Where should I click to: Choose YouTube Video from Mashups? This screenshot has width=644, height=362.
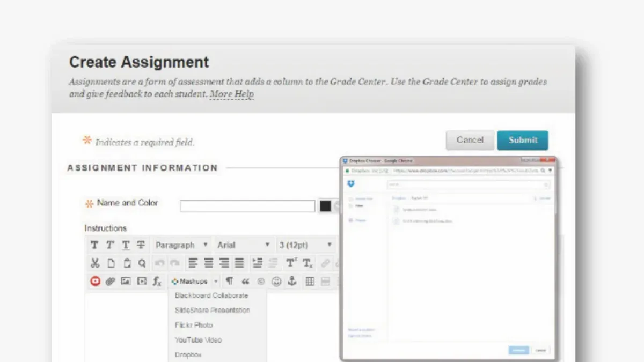[198, 340]
